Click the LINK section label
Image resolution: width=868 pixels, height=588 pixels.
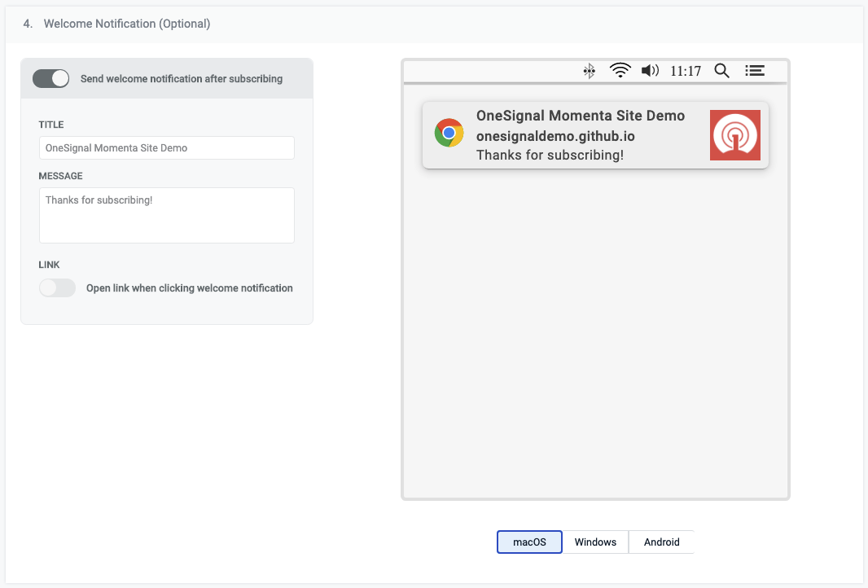point(50,265)
